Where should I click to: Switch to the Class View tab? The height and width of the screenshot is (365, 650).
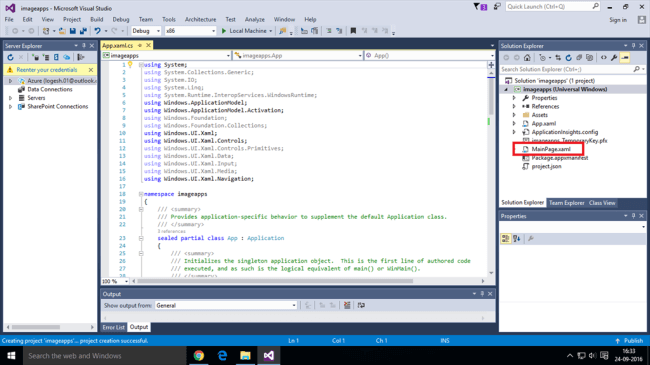[602, 203]
